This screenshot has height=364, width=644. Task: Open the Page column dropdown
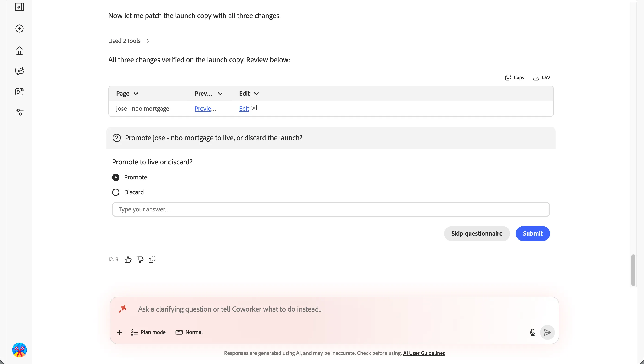[136, 94]
